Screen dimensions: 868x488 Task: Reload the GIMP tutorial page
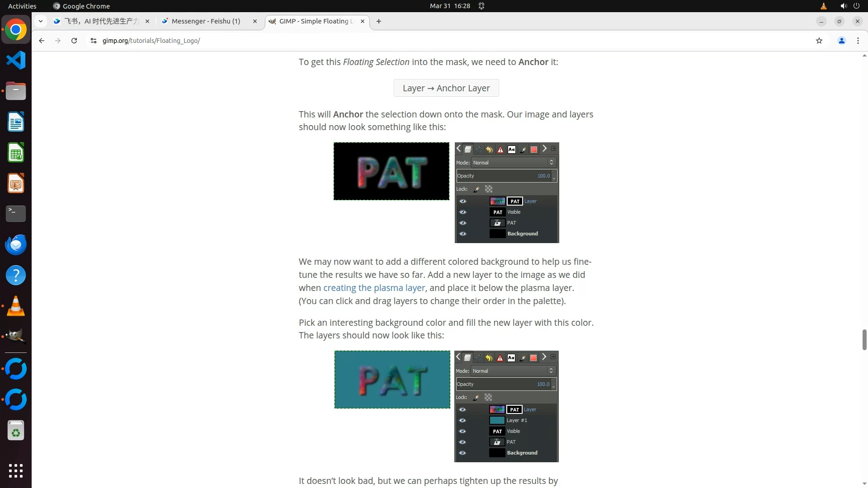pos(74,41)
